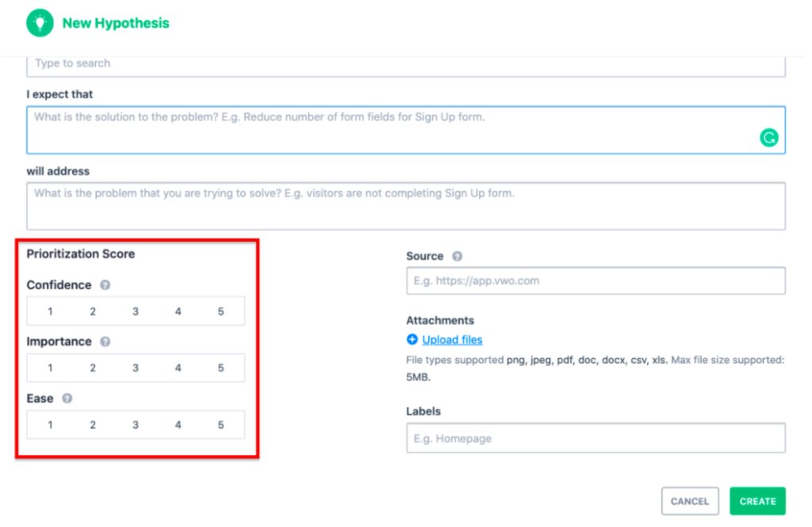Click the Source help question mark icon
Screen dimensions: 812x527
[458, 256]
